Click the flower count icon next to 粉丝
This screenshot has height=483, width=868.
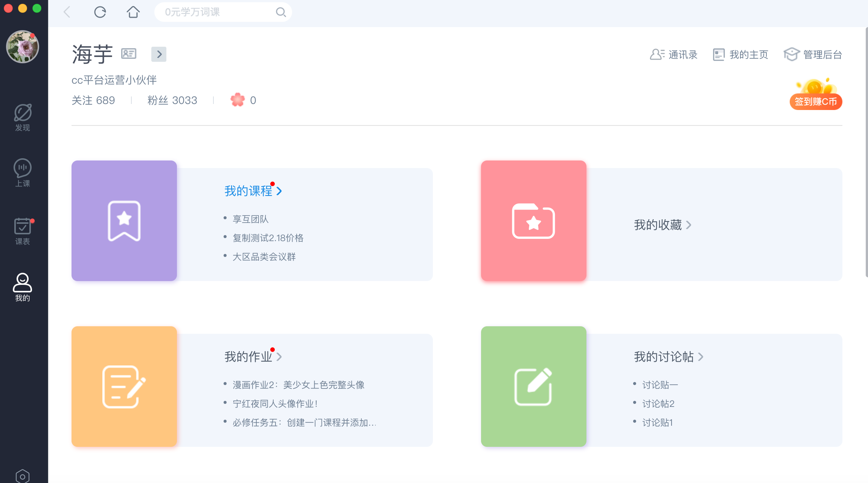(238, 100)
